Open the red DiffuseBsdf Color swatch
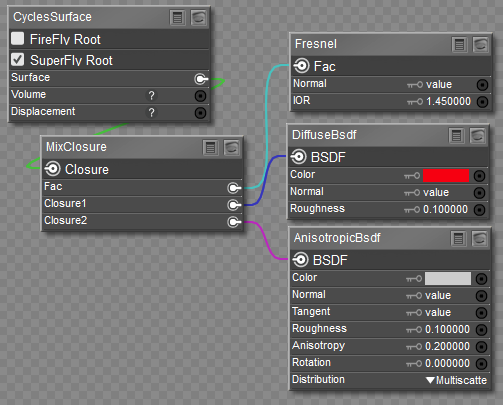This screenshot has width=503, height=405. [446, 176]
